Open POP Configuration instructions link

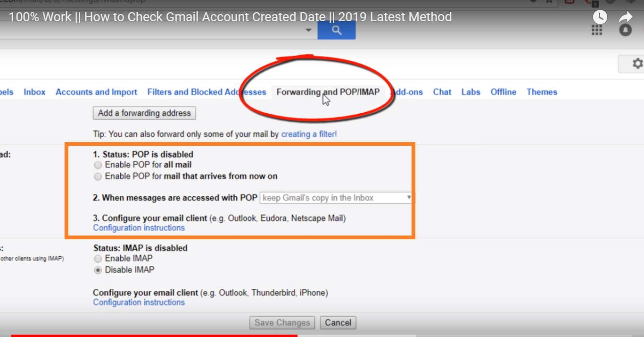pyautogui.click(x=139, y=228)
